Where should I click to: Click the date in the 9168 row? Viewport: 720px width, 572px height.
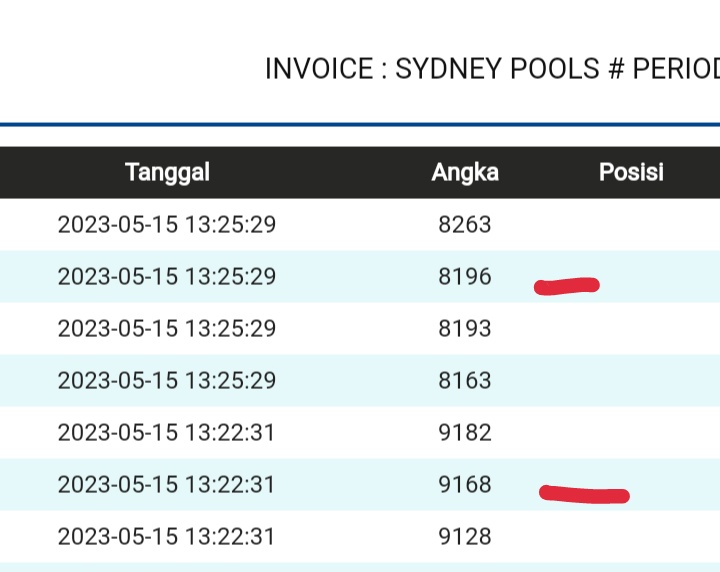click(166, 484)
